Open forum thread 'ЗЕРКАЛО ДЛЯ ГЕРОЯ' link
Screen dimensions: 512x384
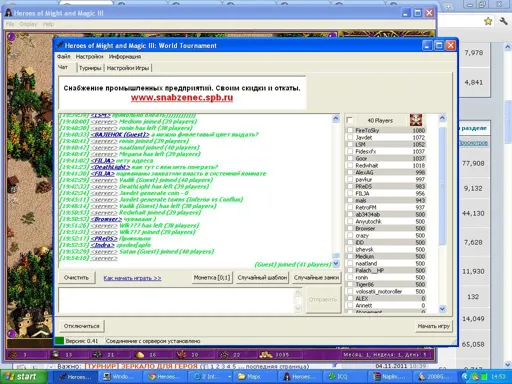pos(141,366)
